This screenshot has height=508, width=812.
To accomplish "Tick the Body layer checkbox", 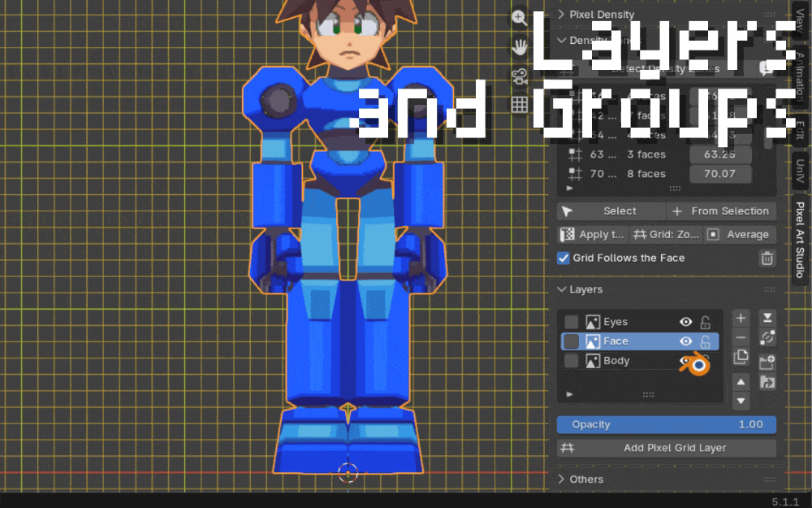I will 571,361.
